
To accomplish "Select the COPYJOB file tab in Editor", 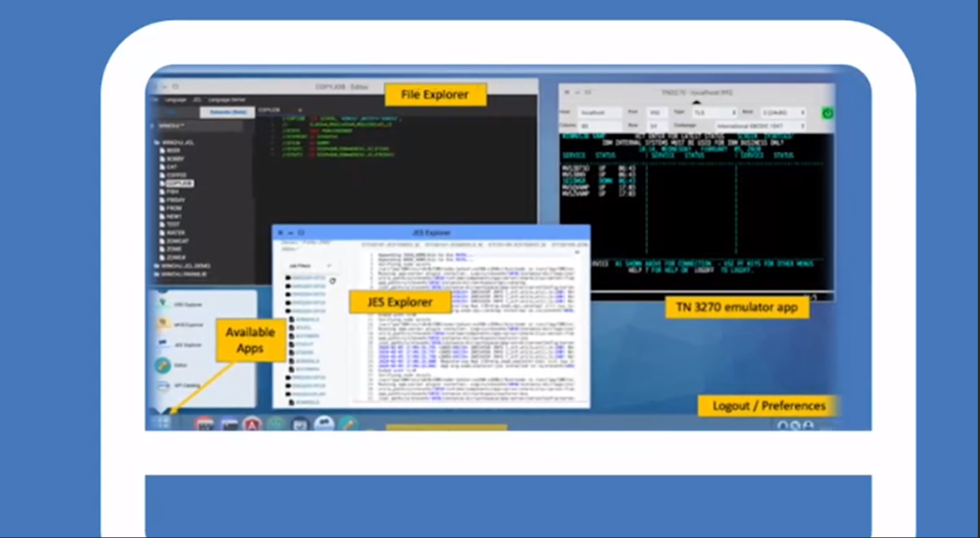I will [270, 110].
